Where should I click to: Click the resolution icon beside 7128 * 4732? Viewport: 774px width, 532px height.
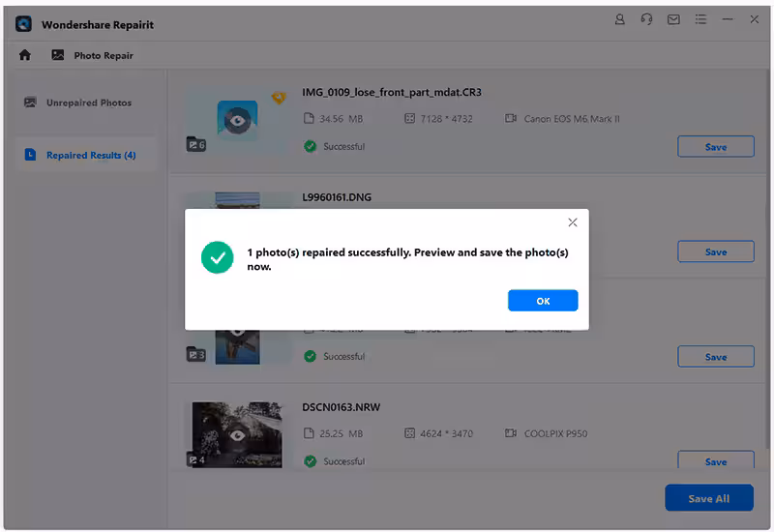(x=409, y=118)
